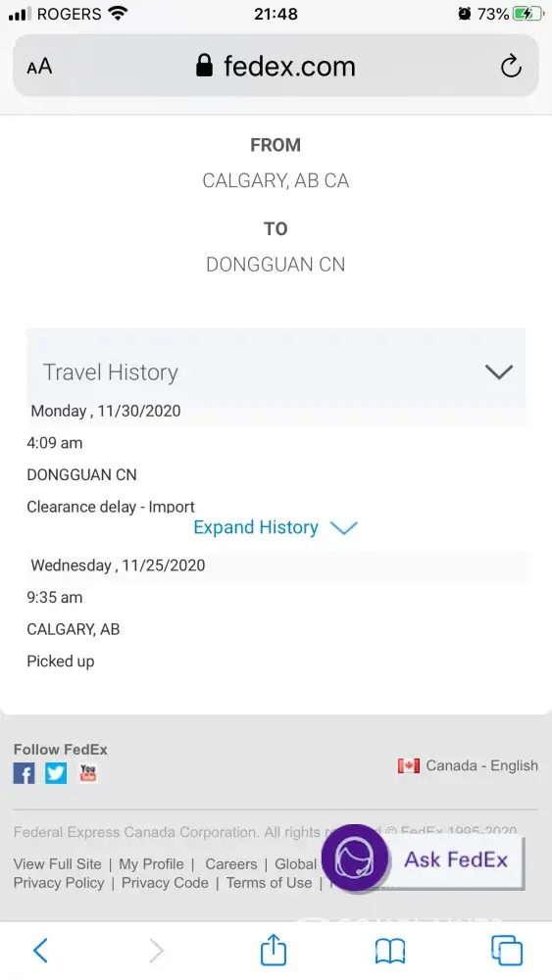Tap the Safari reload page icon
The width and height of the screenshot is (552, 980).
[511, 66]
